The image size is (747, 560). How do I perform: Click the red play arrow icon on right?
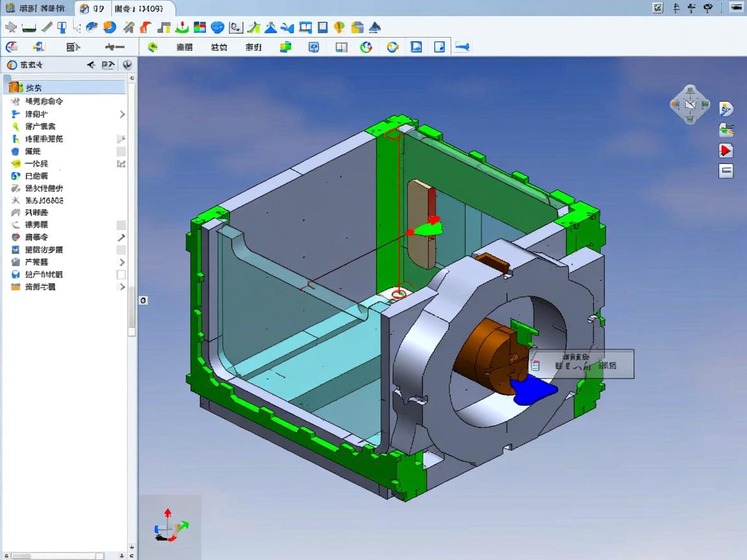(726, 150)
